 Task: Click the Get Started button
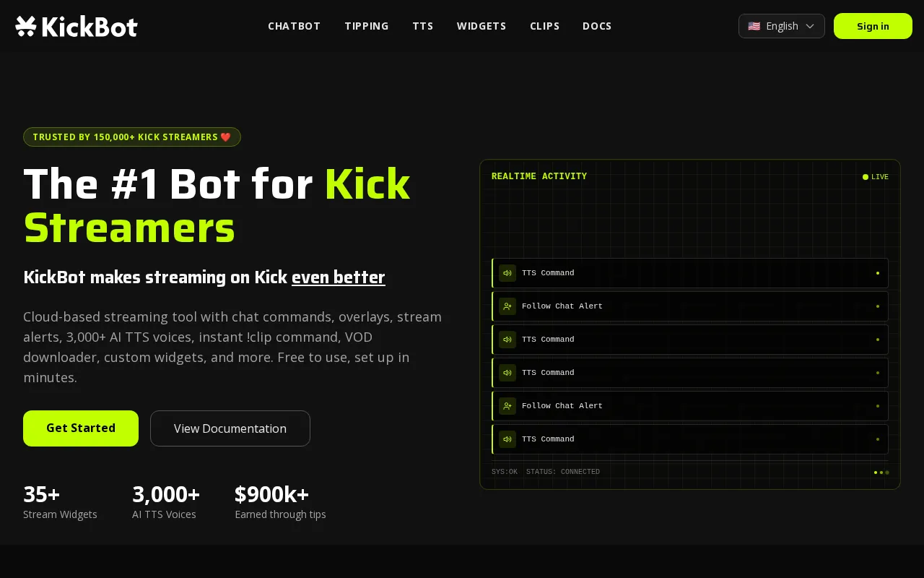[81, 428]
